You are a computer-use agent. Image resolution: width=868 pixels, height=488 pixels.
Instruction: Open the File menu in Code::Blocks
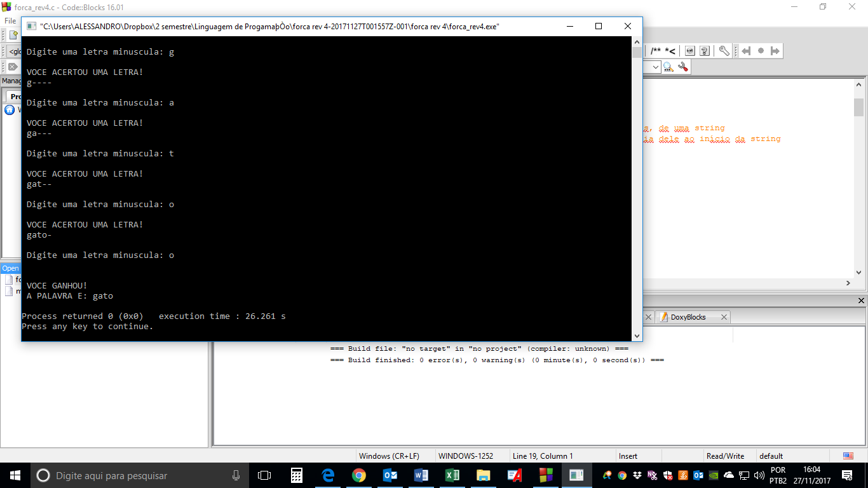pyautogui.click(x=10, y=21)
